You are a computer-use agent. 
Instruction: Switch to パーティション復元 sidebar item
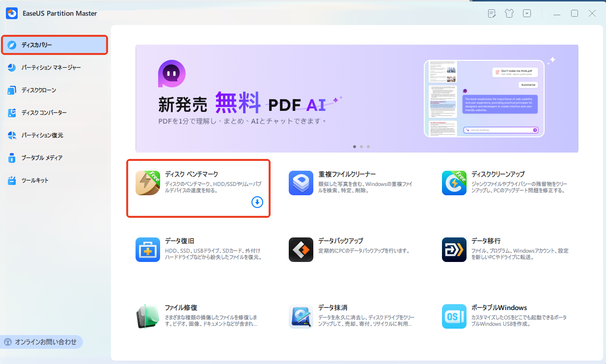(42, 135)
